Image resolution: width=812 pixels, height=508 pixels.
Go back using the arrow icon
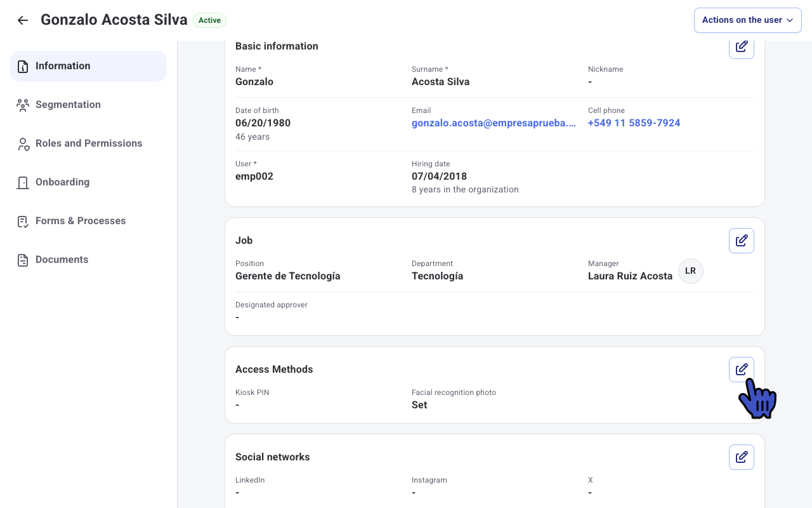[x=23, y=20]
